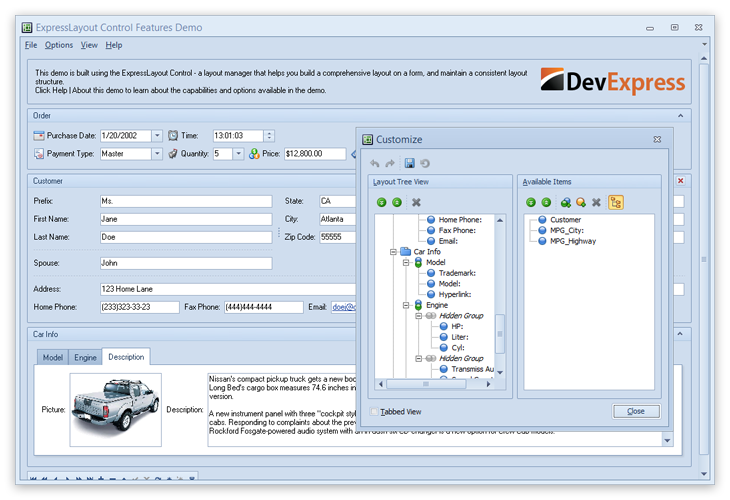Click the undo arrow in Customize toolbar
This screenshot has width=730, height=500.
375,163
